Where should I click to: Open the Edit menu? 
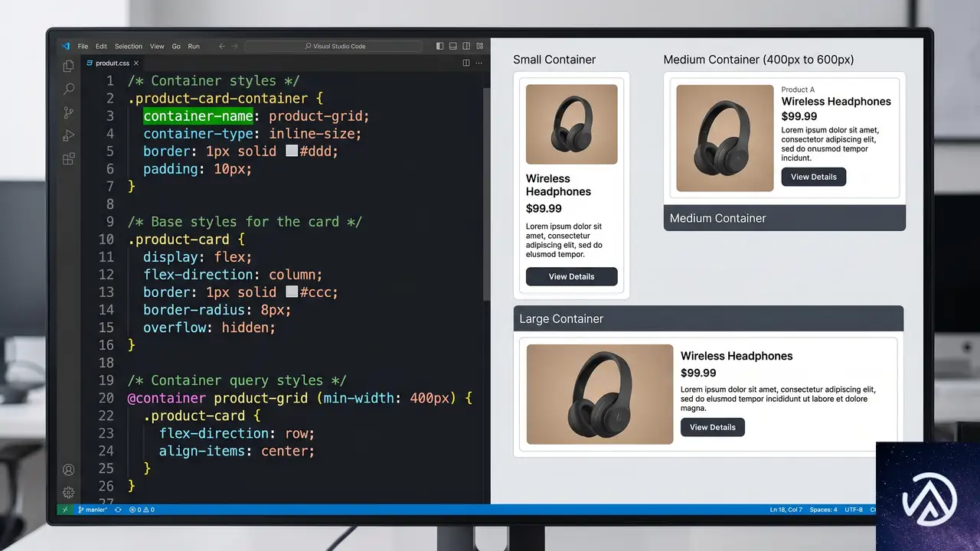pyautogui.click(x=101, y=46)
